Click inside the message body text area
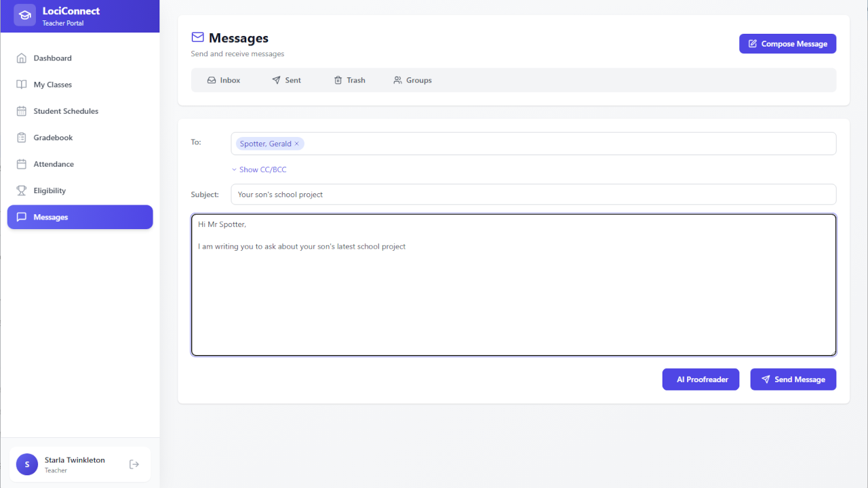This screenshot has width=868, height=488. pyautogui.click(x=513, y=298)
